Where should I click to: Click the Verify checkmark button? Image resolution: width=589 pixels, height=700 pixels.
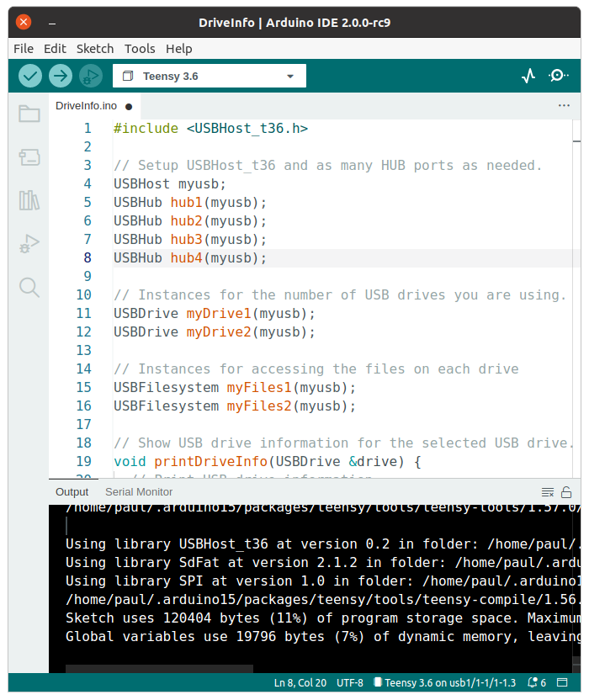(x=30, y=76)
